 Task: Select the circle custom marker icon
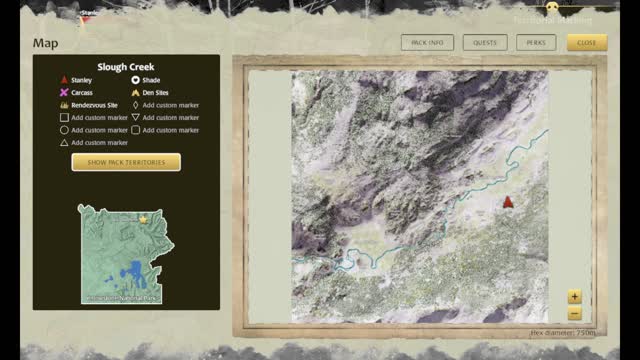(x=64, y=130)
